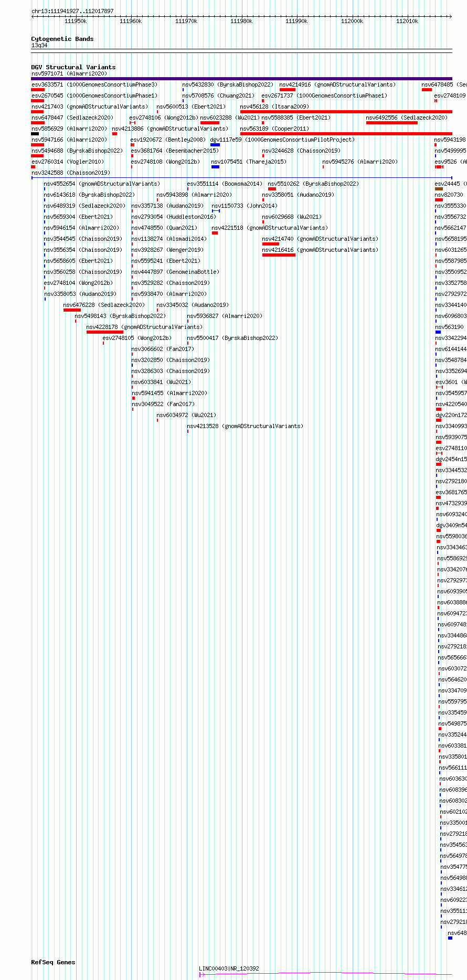Open nsv5494688 (ByrskaBishop2022) label
467x980 pixels.
tap(77, 151)
